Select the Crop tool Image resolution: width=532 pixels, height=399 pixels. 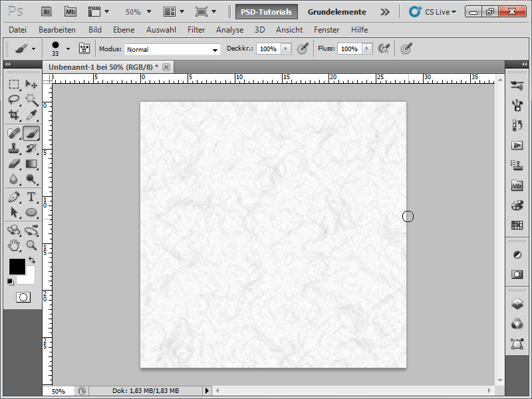14,115
